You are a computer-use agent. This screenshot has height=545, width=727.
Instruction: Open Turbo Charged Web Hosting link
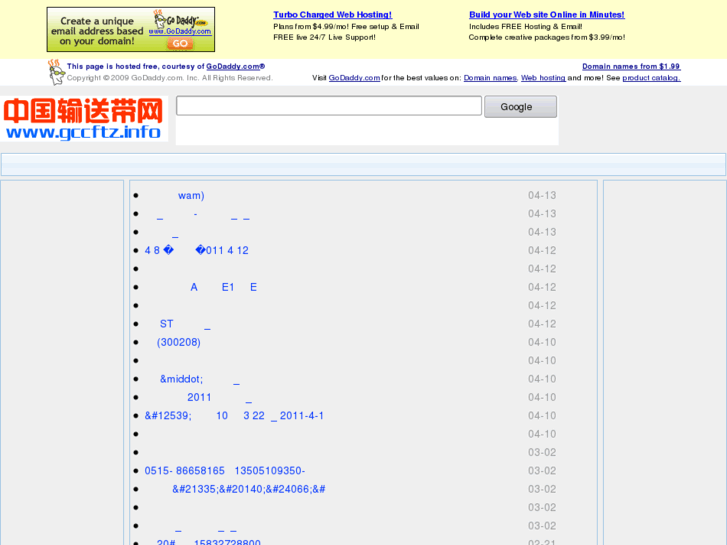(x=332, y=15)
